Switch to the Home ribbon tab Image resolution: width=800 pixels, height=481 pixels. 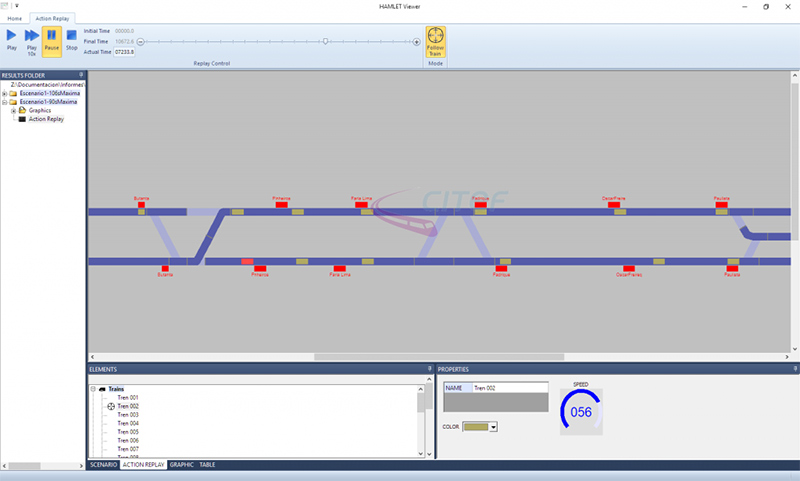click(x=14, y=19)
